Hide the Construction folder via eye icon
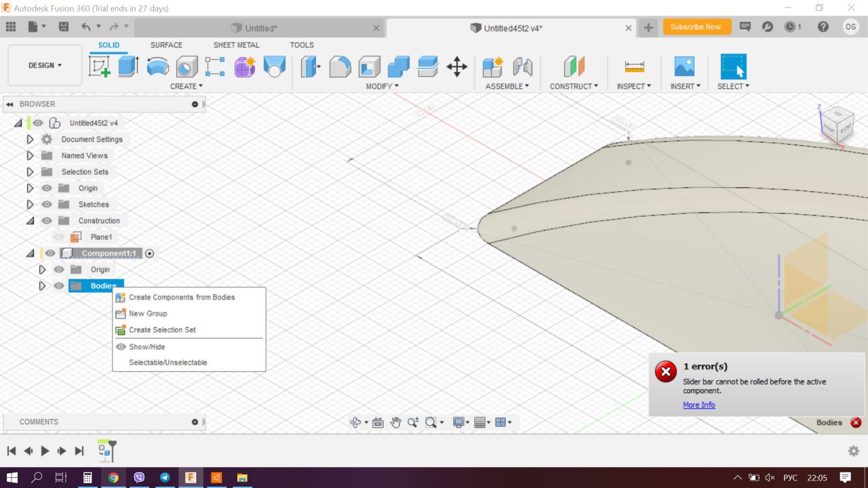 click(x=47, y=221)
